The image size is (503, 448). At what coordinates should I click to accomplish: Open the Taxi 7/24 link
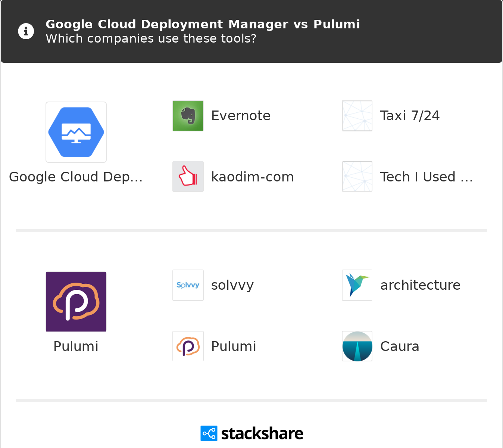(x=410, y=116)
